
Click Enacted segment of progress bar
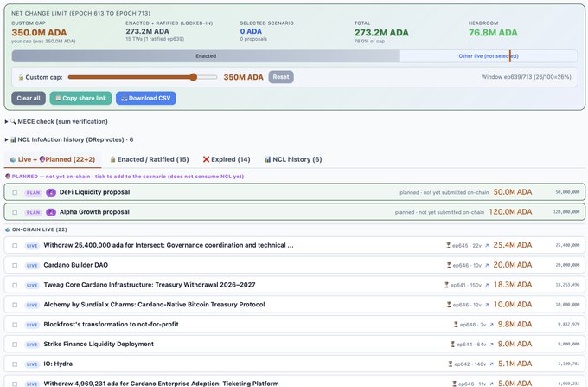point(206,56)
